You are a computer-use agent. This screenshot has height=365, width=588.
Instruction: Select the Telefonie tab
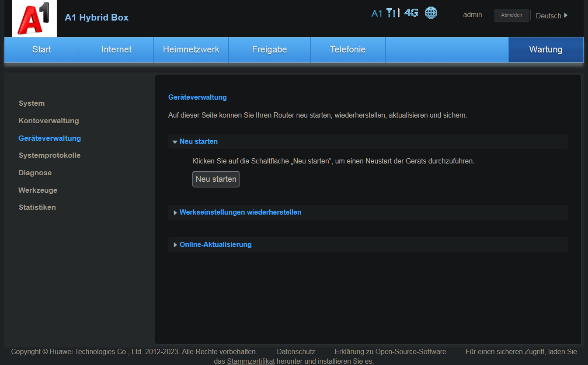coord(348,50)
